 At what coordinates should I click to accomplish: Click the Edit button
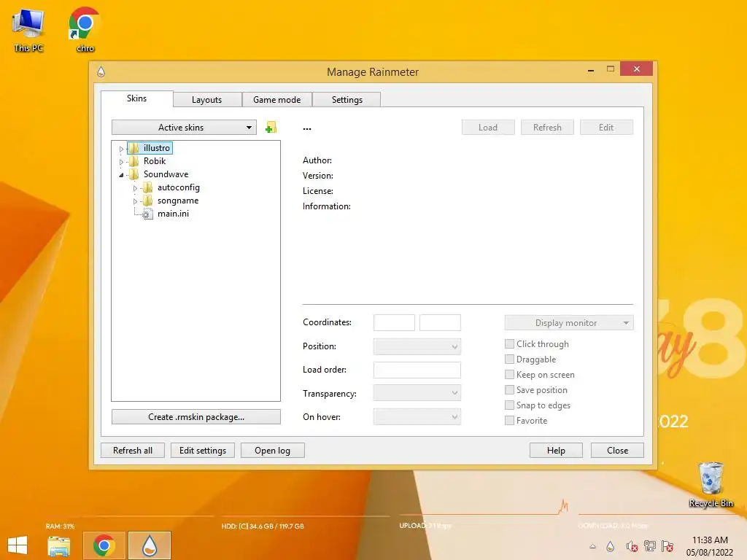pyautogui.click(x=606, y=127)
